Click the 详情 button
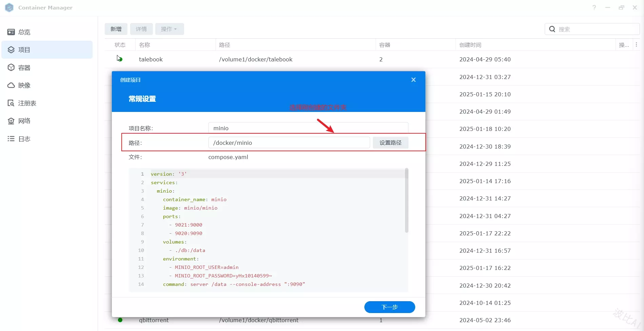 141,29
